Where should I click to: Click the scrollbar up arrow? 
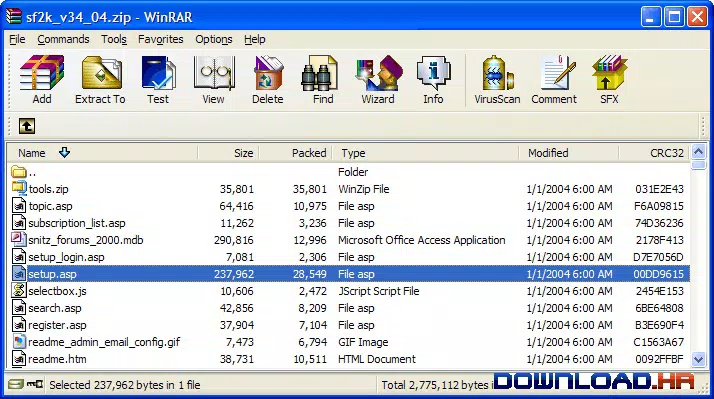(x=698, y=152)
